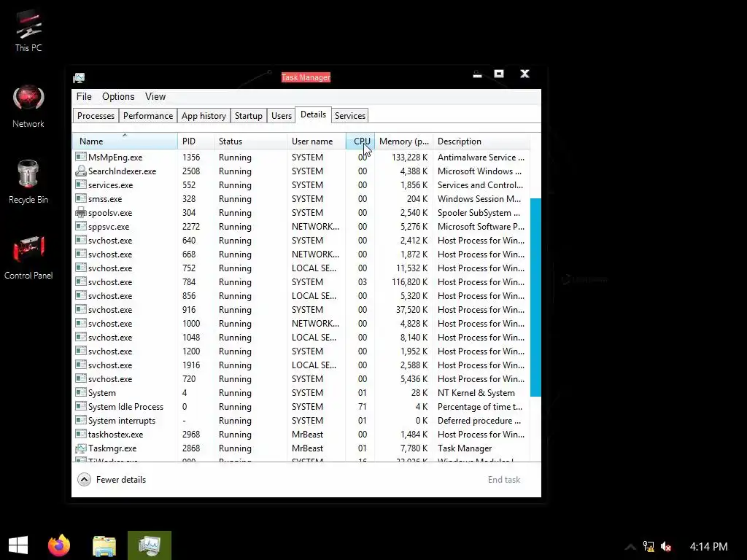Click the CPU value 71
This screenshot has height=560, width=747.
pyautogui.click(x=362, y=407)
